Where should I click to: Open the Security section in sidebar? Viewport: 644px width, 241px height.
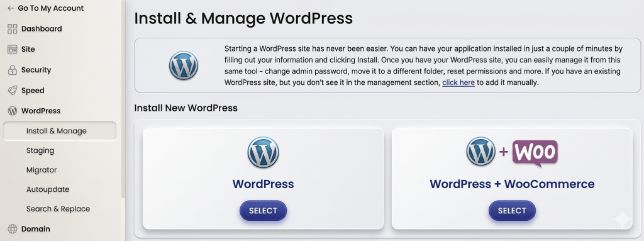(36, 70)
